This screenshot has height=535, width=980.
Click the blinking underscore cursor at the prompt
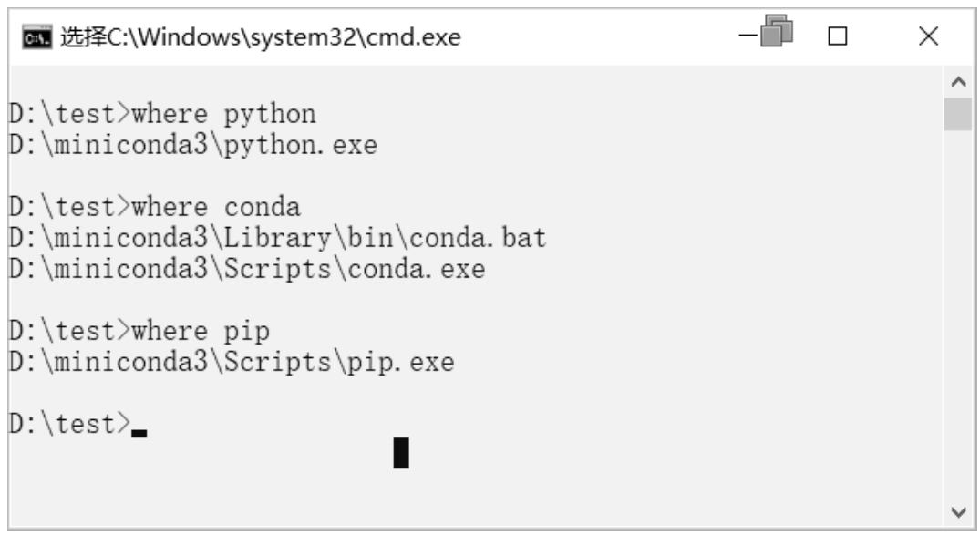click(139, 433)
